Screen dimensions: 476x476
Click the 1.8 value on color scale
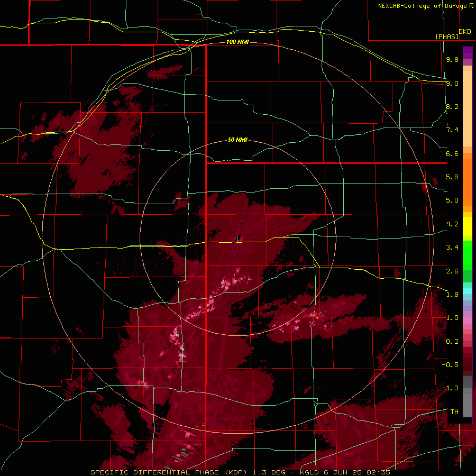point(452,295)
